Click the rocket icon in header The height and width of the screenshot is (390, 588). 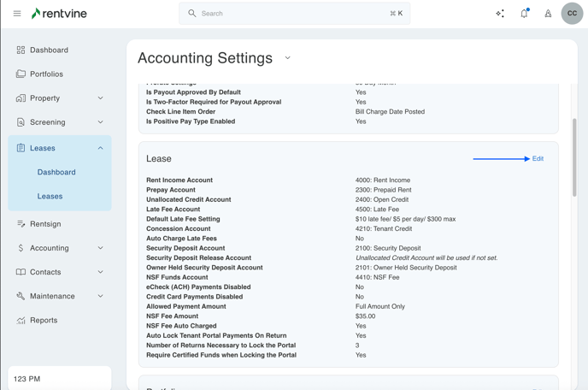pos(548,14)
